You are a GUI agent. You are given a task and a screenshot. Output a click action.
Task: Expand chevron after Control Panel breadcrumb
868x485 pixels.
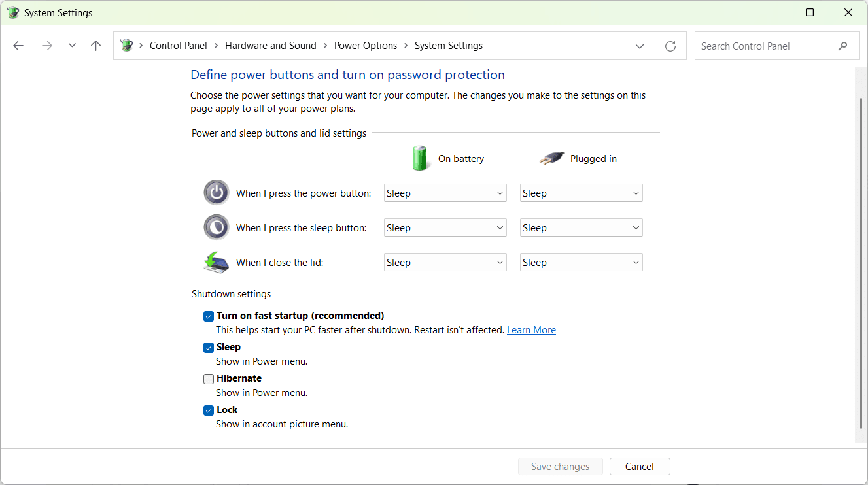(x=216, y=46)
